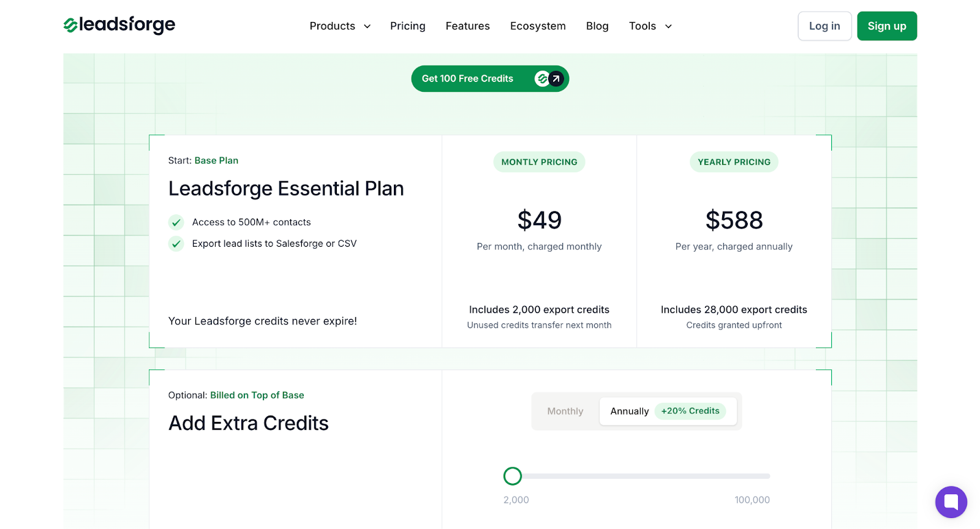The image size is (980, 529).
Task: Click Includes 2,000 export credits text
Action: click(539, 310)
